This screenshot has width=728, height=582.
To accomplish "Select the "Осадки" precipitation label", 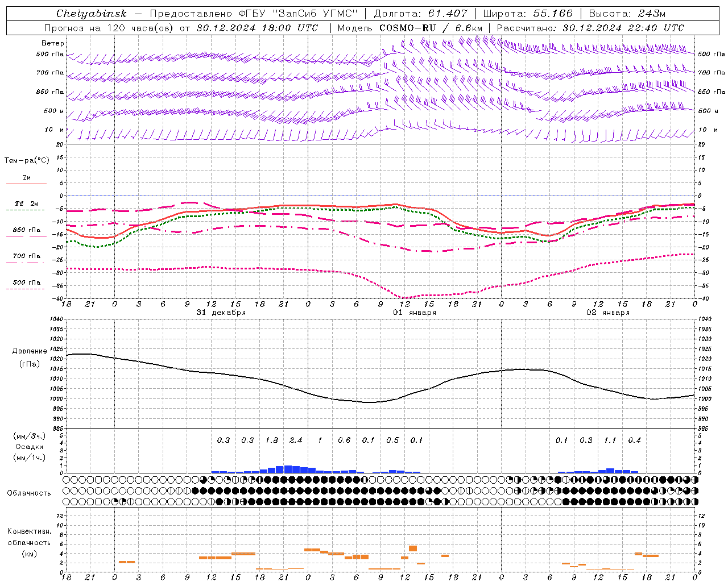I will pyautogui.click(x=29, y=447).
